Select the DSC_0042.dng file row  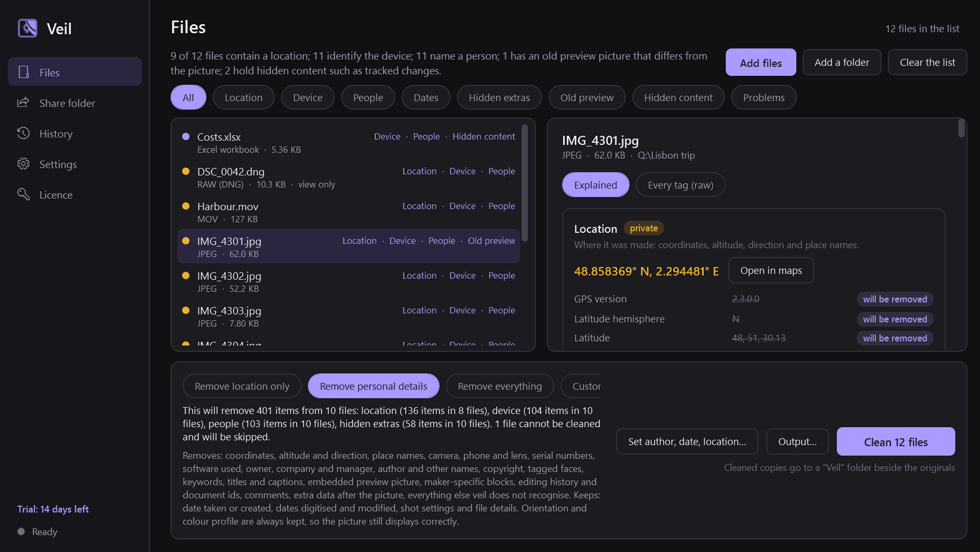pyautogui.click(x=348, y=177)
